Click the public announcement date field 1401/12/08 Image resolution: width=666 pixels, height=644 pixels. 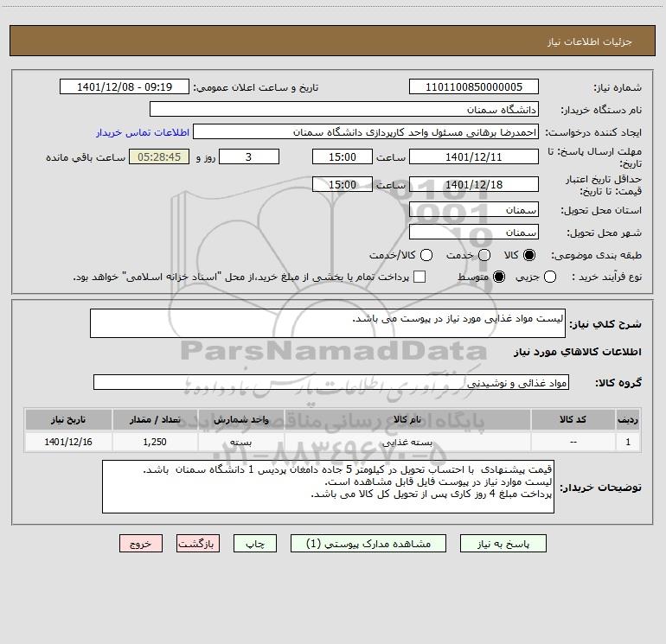125,87
